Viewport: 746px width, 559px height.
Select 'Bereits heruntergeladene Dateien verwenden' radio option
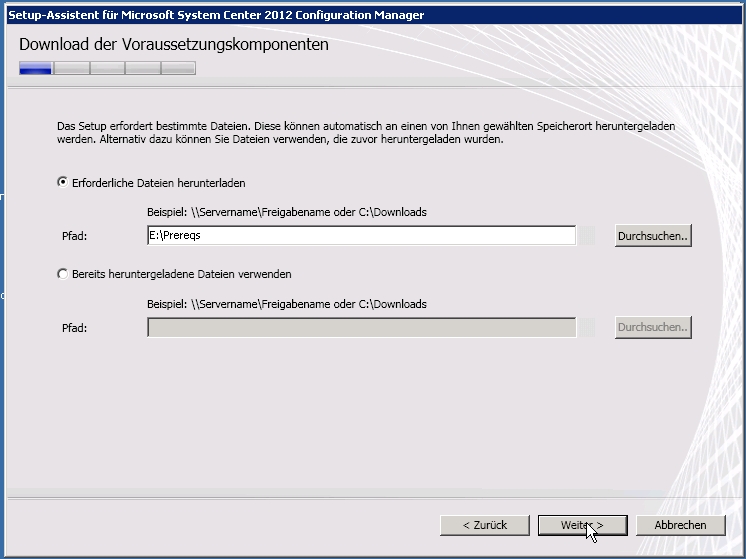(x=64, y=274)
